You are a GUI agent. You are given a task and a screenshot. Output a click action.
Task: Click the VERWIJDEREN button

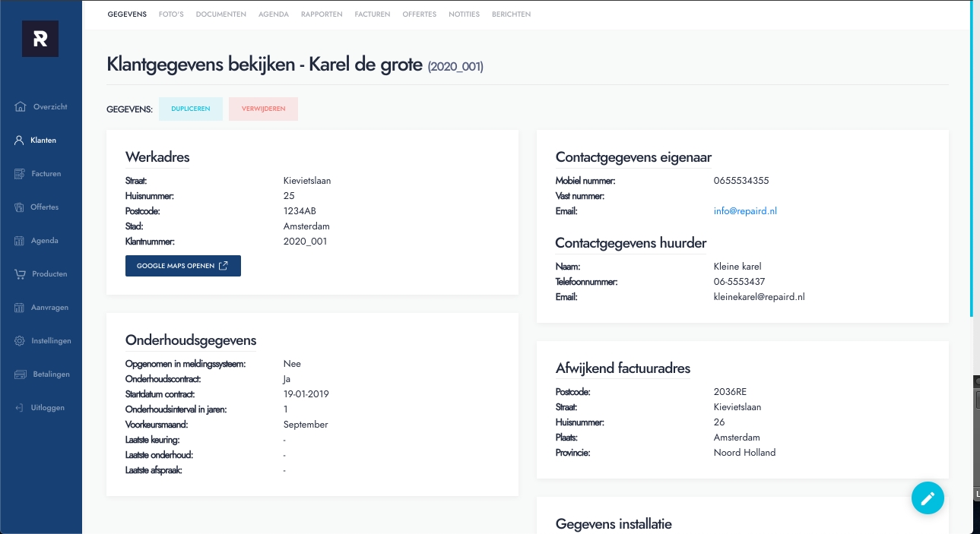point(263,109)
